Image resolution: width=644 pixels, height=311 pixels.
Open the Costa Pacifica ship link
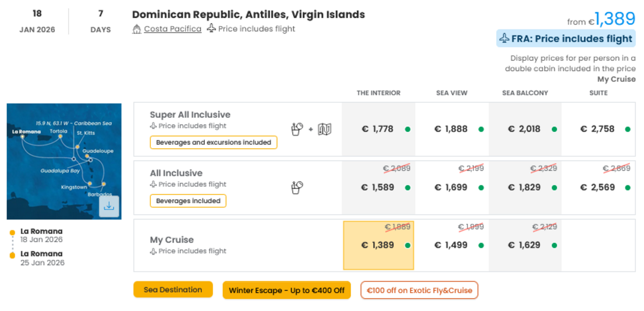coord(173,29)
